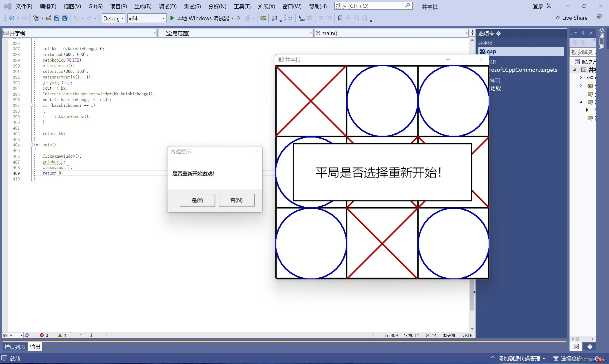The width and height of the screenshot is (609, 364).
Task: Collapse the 井字棋 project node in Solution Explorer
Action: pos(575,70)
